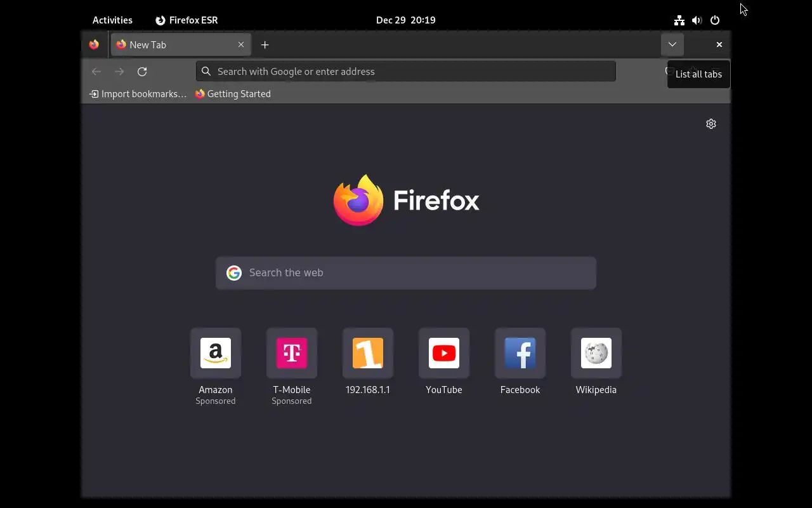Click the volume speaker icon

(697, 20)
